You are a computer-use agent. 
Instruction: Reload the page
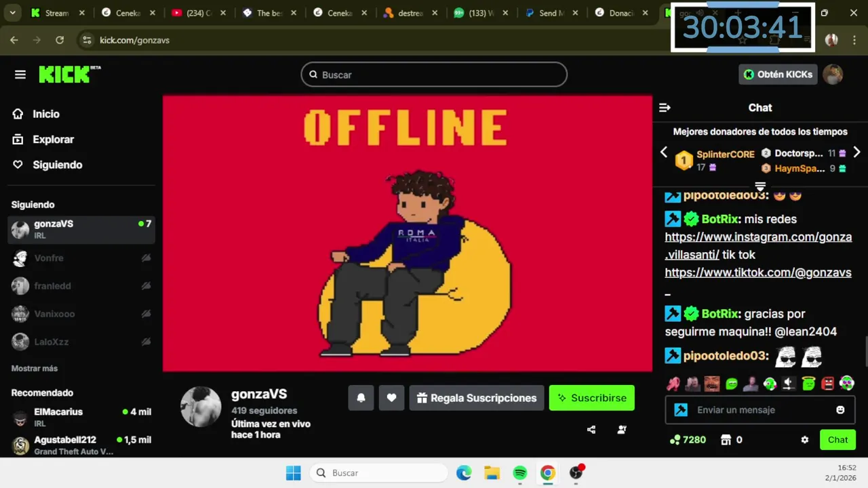coord(60,40)
